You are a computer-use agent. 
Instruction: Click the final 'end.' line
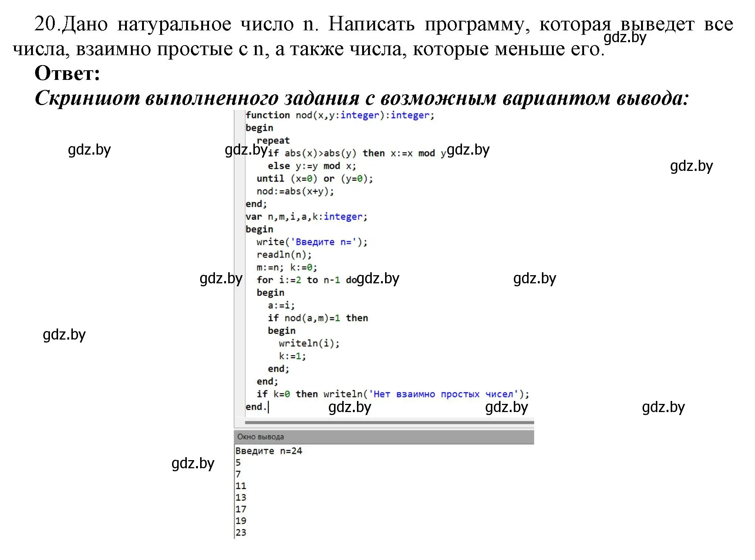click(x=256, y=407)
